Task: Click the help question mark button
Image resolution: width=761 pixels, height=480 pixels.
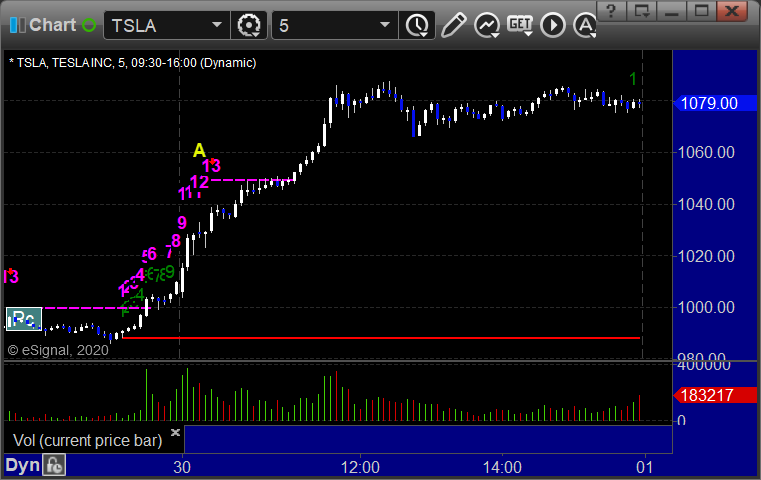Action: click(x=611, y=11)
